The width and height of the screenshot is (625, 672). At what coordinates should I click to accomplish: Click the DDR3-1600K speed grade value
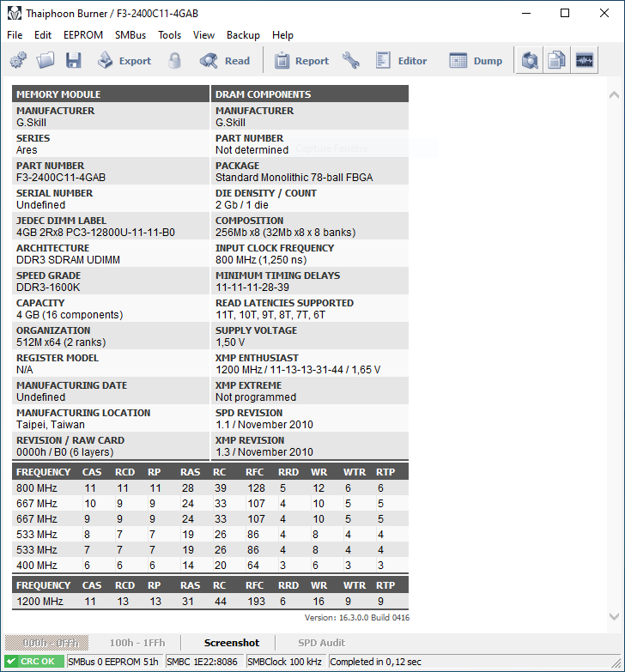coord(48,288)
